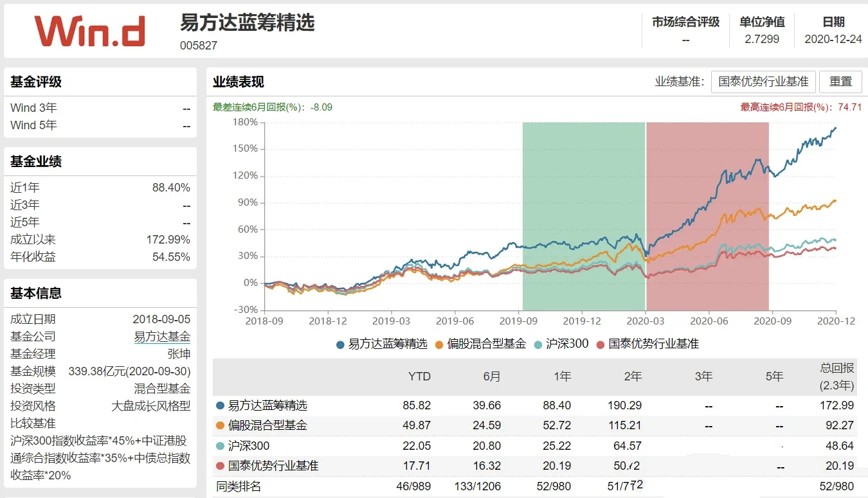Click the 业绩表现 section title
This screenshot has height=498, width=868.
coord(239,82)
